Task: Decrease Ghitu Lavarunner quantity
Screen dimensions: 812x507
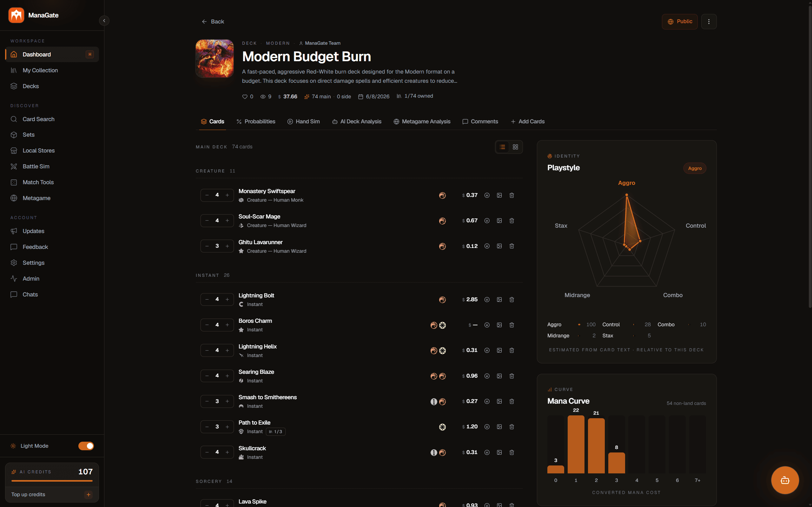Action: [207, 246]
